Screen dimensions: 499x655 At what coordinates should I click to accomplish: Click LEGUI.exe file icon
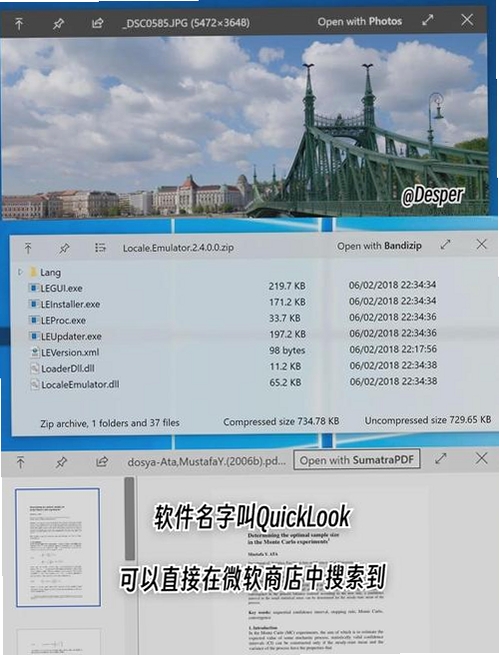(33, 288)
